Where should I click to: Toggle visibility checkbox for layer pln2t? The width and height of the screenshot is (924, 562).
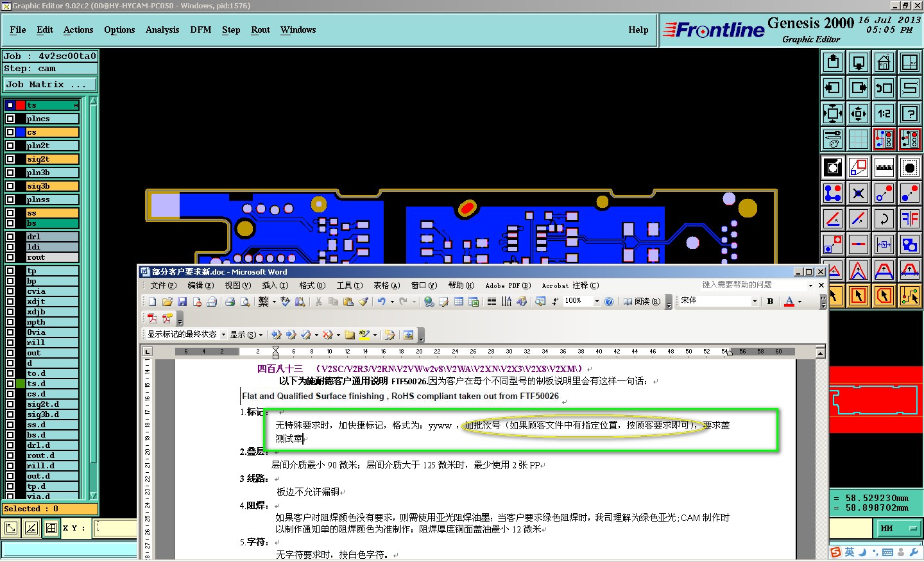(x=10, y=146)
